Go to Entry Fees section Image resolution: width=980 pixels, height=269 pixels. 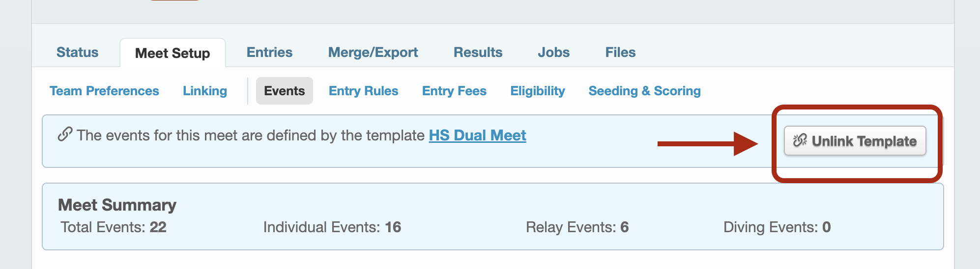pos(454,91)
